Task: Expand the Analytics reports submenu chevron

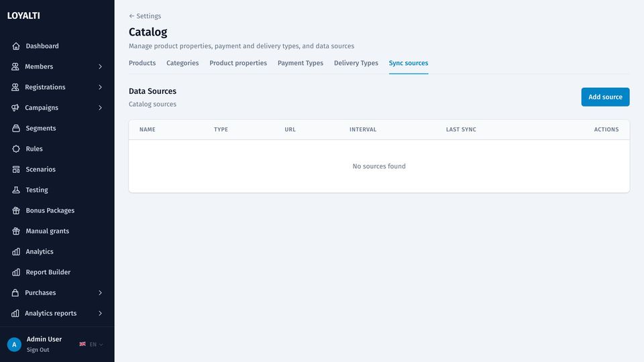Action: pyautogui.click(x=100, y=313)
